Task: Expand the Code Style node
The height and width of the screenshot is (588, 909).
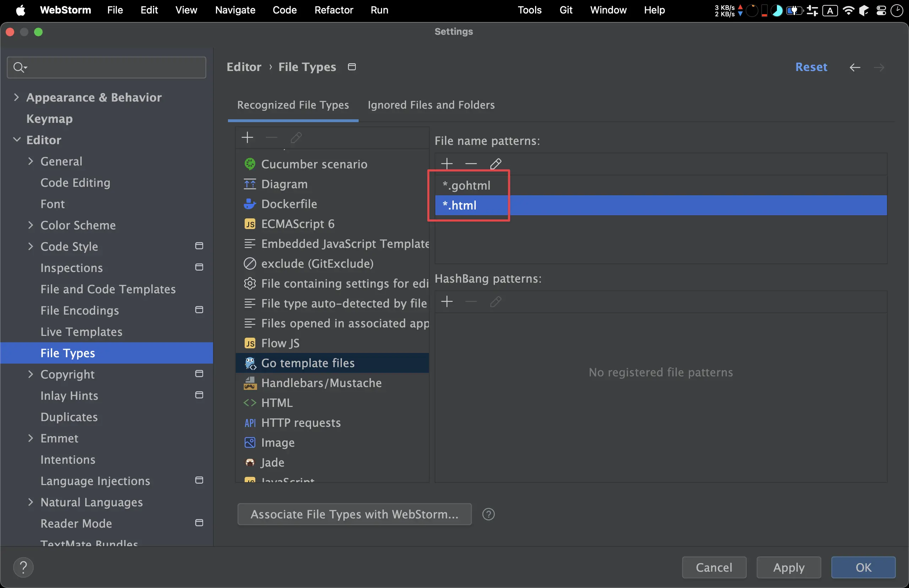Action: pos(31,246)
